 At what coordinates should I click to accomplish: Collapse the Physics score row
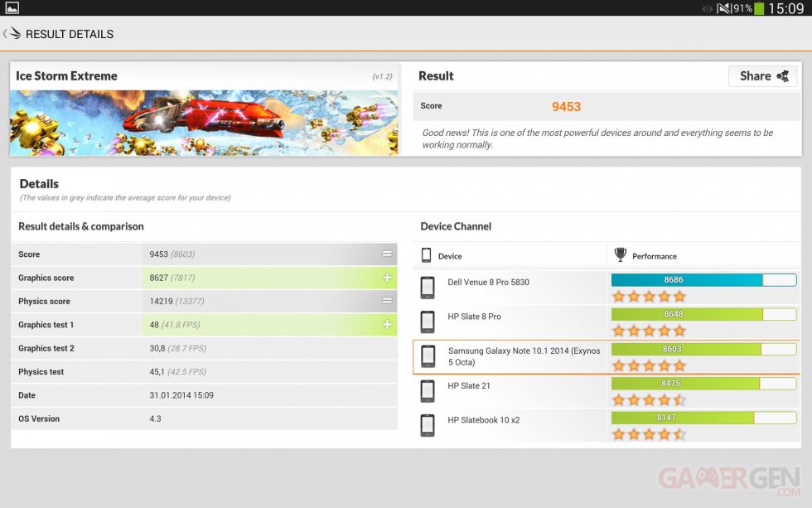point(386,301)
